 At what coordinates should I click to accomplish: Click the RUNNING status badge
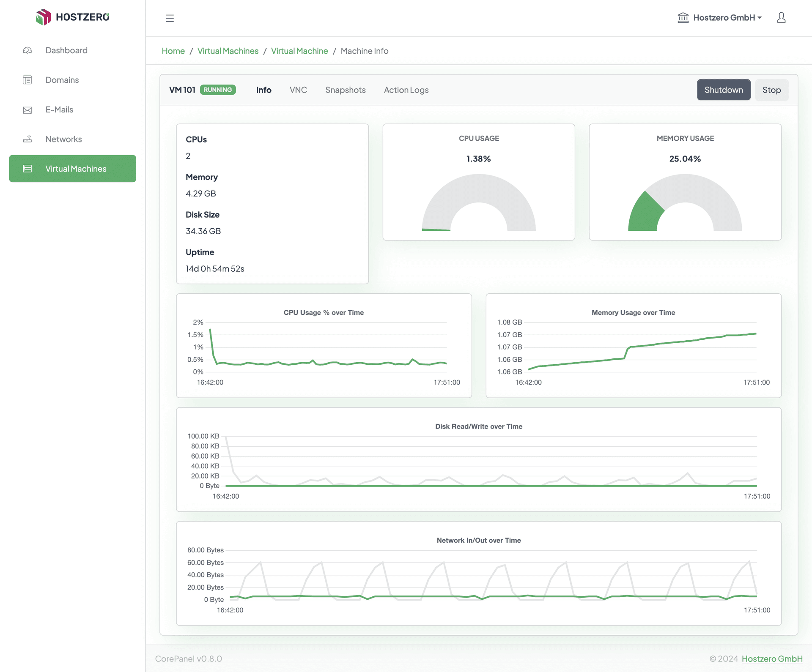pyautogui.click(x=218, y=90)
